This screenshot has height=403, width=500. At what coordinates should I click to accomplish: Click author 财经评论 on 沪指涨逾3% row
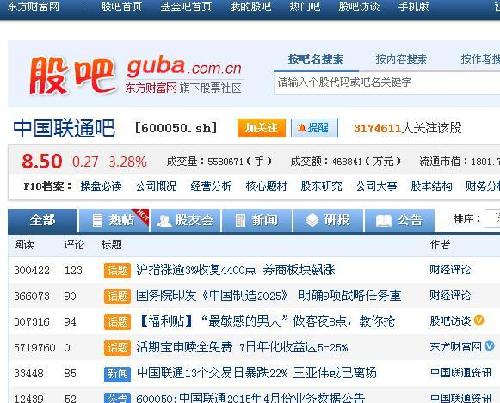(x=450, y=269)
